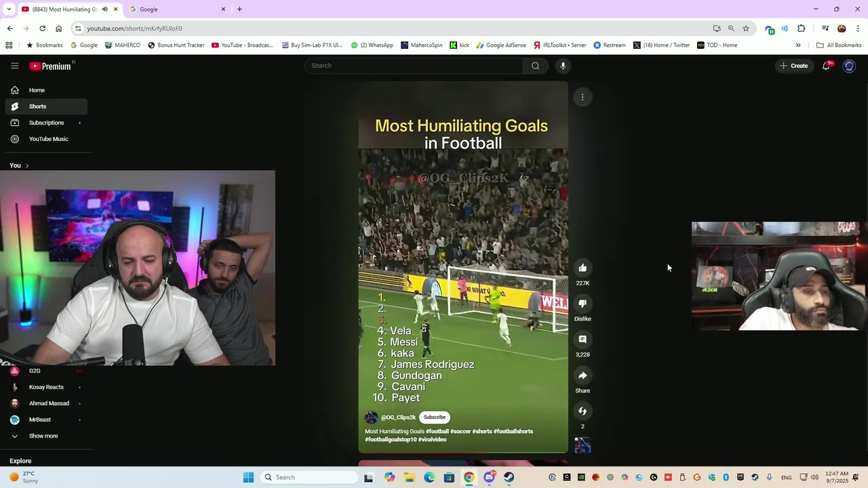Open the MAHERCO bookmark
This screenshot has width=868, height=488.
123,45
